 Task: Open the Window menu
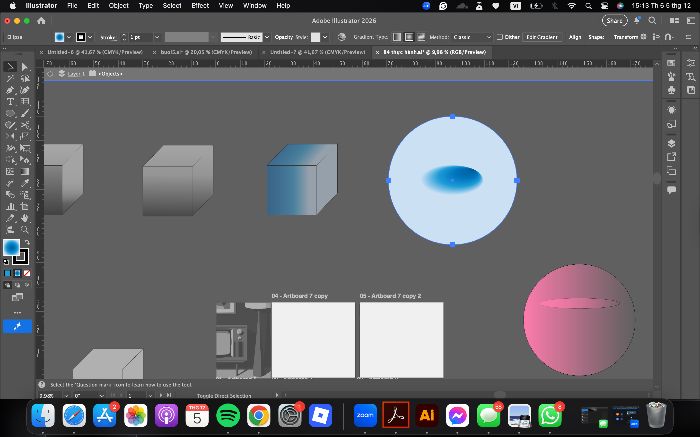tap(254, 6)
